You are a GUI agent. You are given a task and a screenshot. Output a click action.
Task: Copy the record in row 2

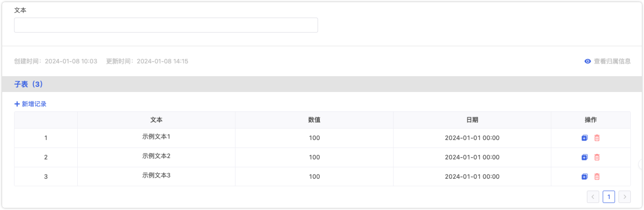click(x=584, y=157)
